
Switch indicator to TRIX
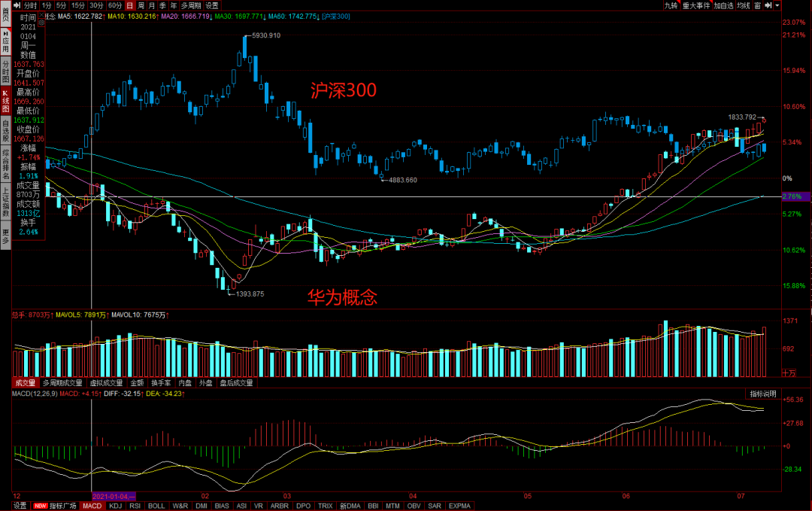(x=326, y=506)
